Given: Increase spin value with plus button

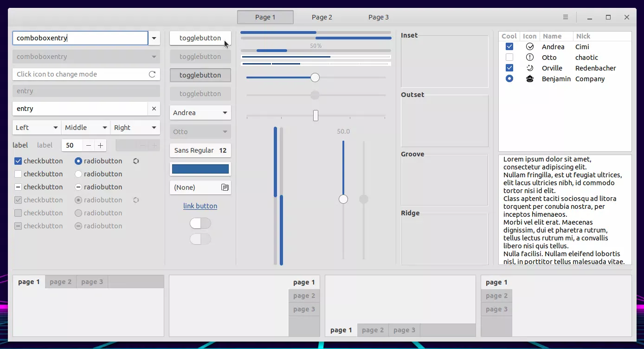Looking at the screenshot, I should click(100, 145).
